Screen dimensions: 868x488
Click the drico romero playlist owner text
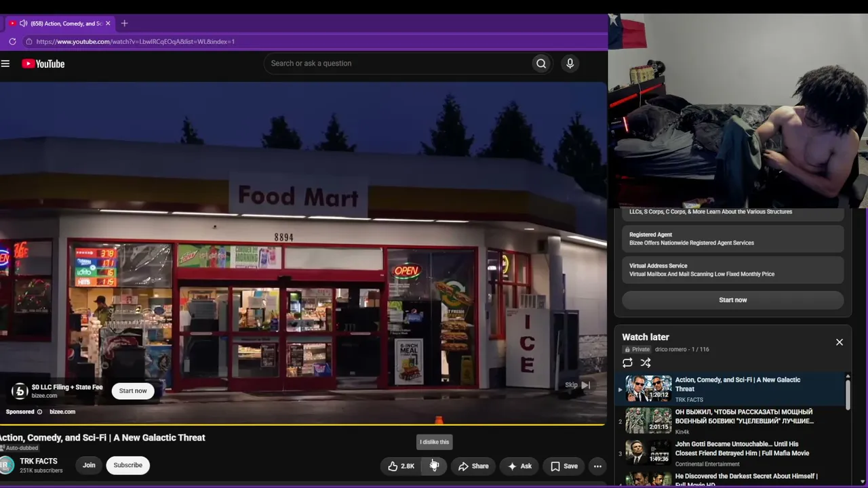coord(671,349)
